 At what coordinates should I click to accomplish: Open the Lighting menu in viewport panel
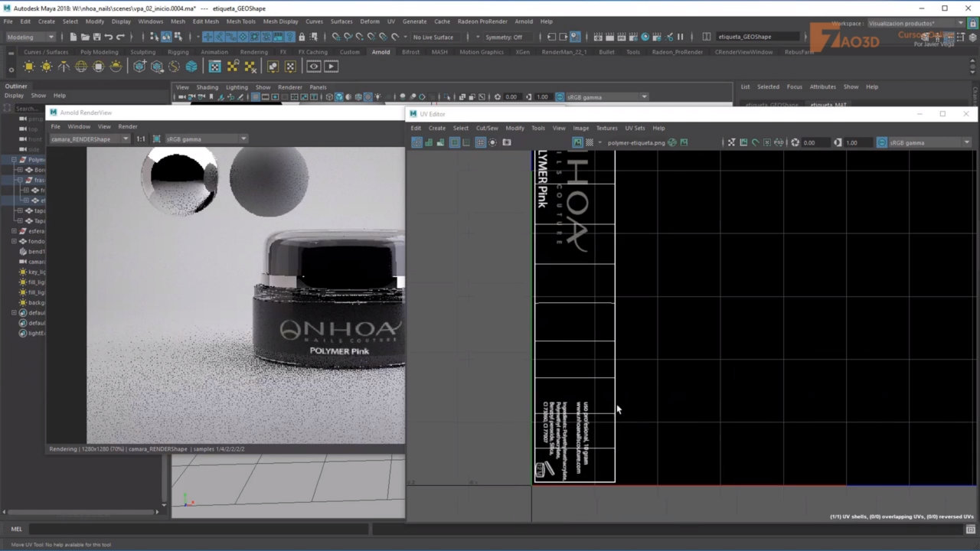point(237,87)
